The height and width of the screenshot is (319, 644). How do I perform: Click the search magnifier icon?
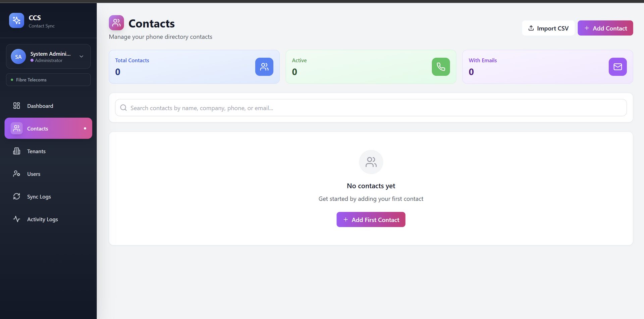pos(123,108)
